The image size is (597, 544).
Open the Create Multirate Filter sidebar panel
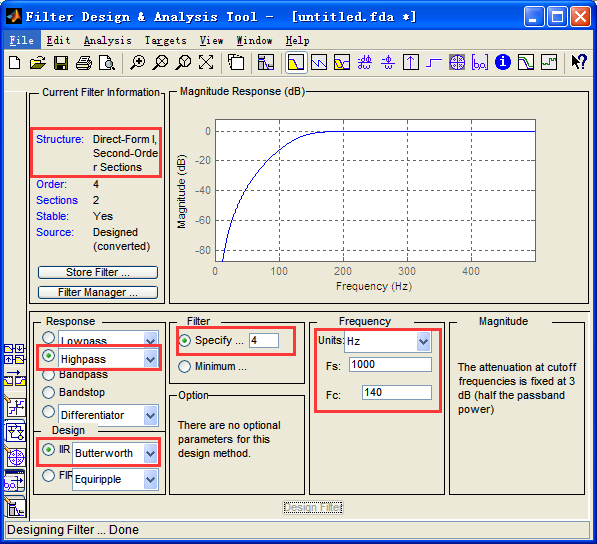(x=14, y=354)
